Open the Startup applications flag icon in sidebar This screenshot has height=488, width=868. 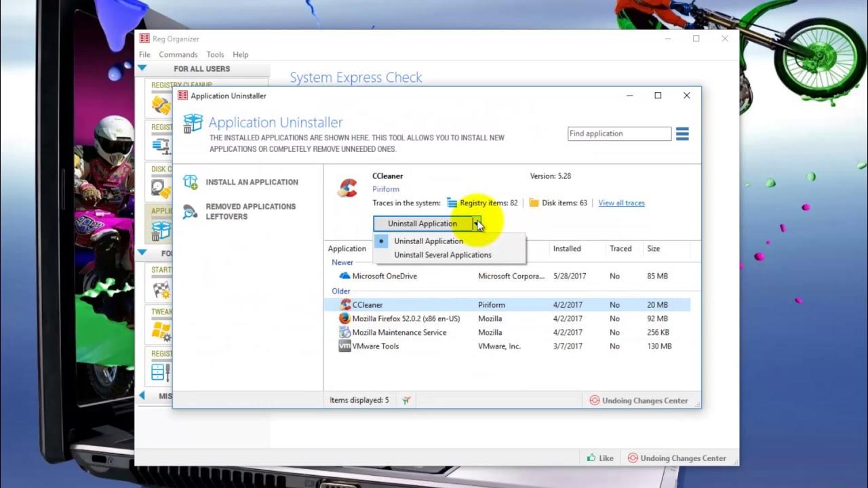click(161, 289)
